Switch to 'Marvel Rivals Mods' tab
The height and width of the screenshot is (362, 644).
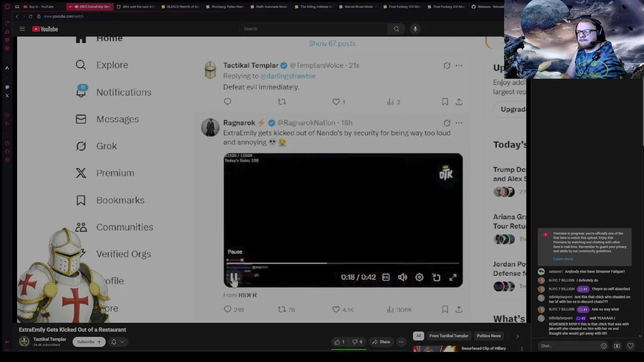358,7
